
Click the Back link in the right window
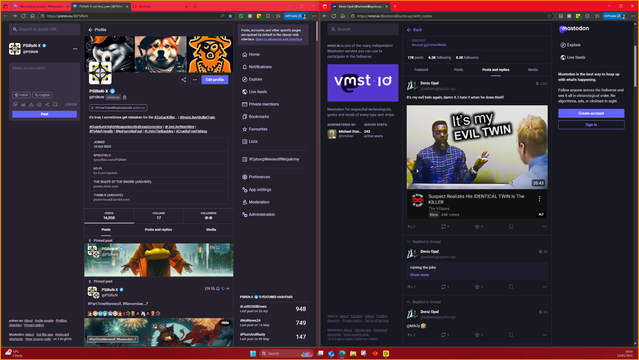tap(414, 30)
